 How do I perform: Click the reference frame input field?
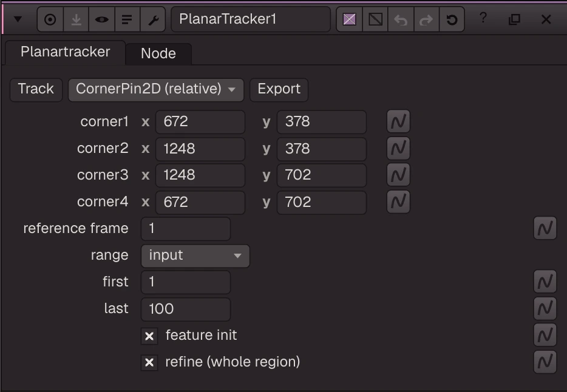click(186, 229)
